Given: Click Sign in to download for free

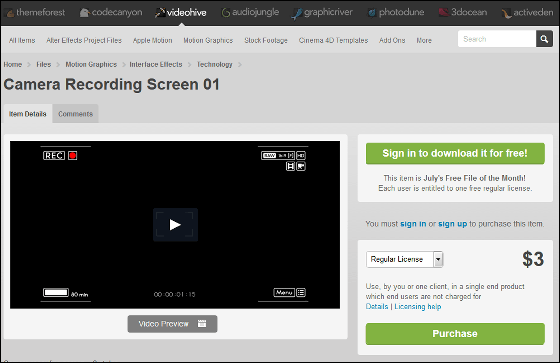Looking at the screenshot, I should [455, 154].
